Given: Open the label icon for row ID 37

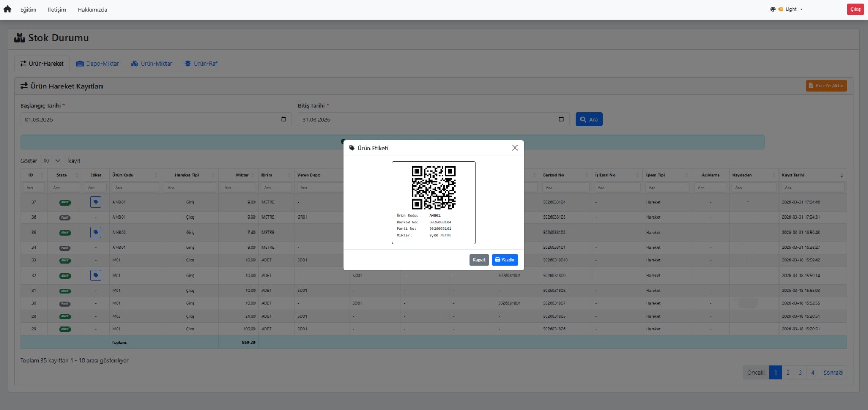Looking at the screenshot, I should [95, 202].
